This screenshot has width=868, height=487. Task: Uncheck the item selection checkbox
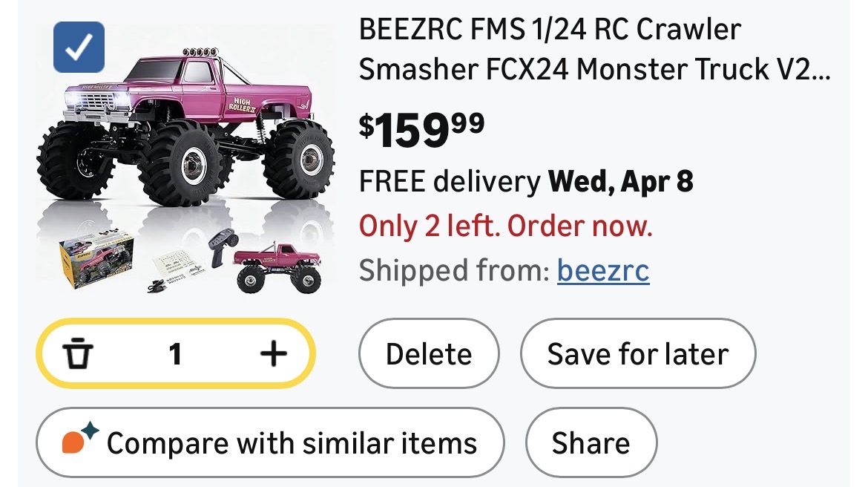[x=79, y=48]
